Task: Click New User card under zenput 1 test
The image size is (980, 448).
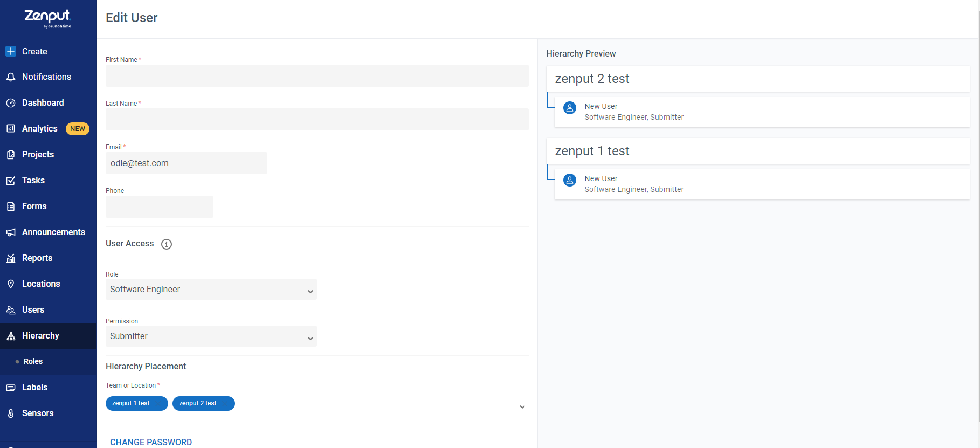Action: [x=762, y=184]
